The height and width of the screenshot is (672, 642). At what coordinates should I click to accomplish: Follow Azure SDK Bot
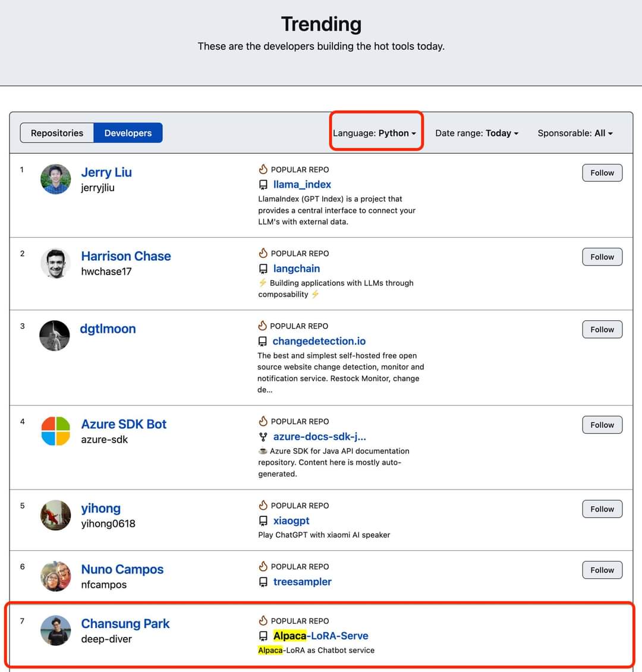click(602, 425)
